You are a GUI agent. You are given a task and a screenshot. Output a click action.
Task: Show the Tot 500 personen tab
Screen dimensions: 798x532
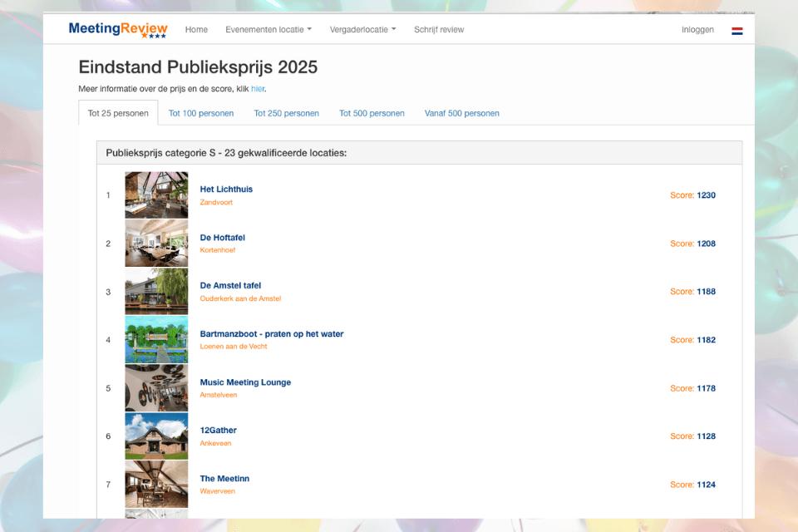(x=372, y=113)
